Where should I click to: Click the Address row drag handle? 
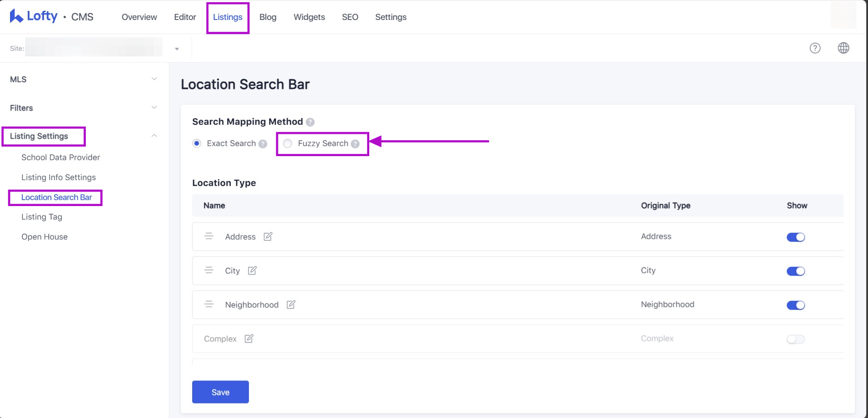[209, 236]
